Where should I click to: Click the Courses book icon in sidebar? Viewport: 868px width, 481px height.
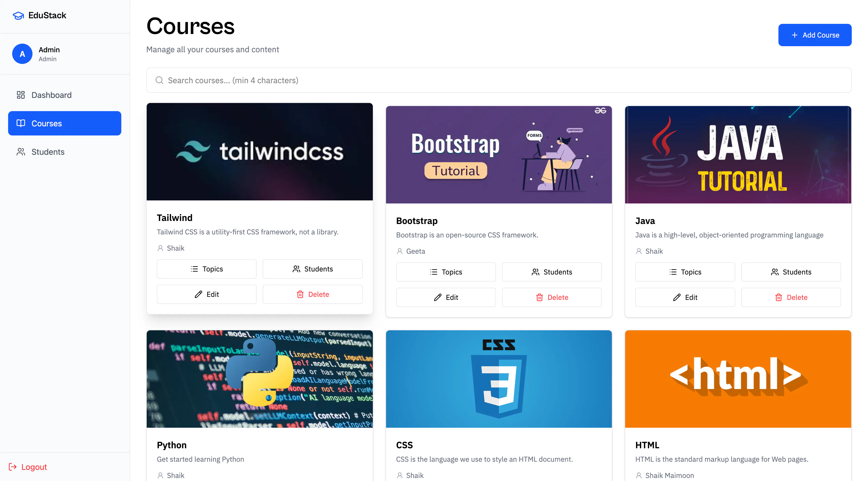pyautogui.click(x=21, y=123)
